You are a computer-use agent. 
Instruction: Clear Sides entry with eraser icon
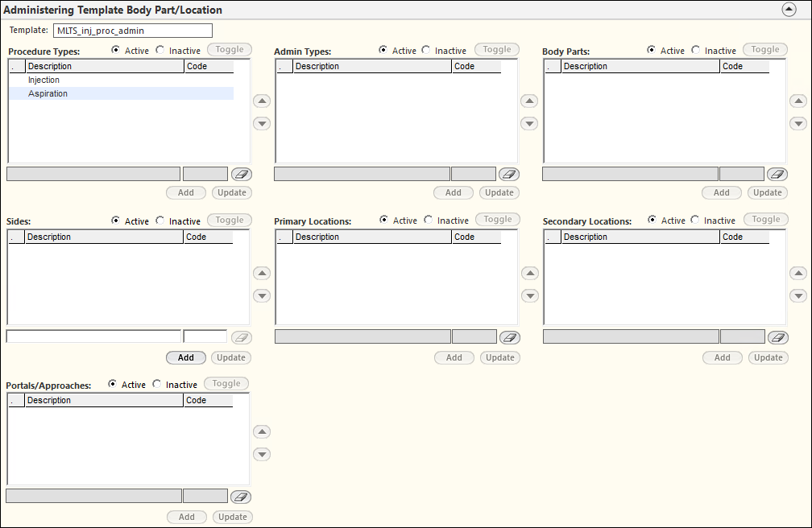pyautogui.click(x=242, y=337)
